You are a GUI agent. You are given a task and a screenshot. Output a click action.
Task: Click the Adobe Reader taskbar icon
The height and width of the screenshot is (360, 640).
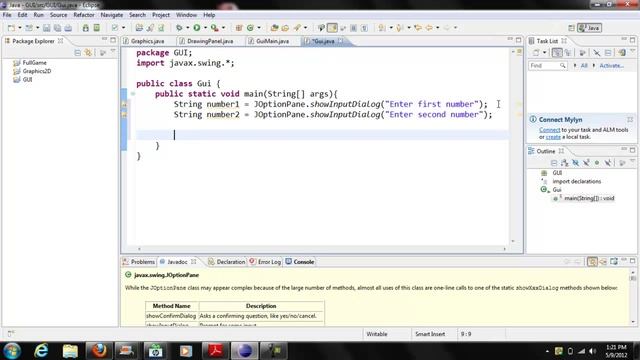coord(215,351)
